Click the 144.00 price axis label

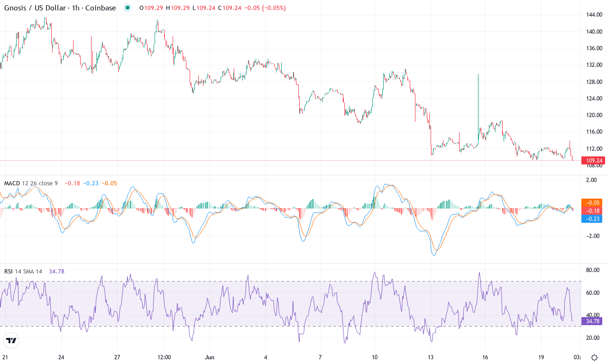[594, 15]
